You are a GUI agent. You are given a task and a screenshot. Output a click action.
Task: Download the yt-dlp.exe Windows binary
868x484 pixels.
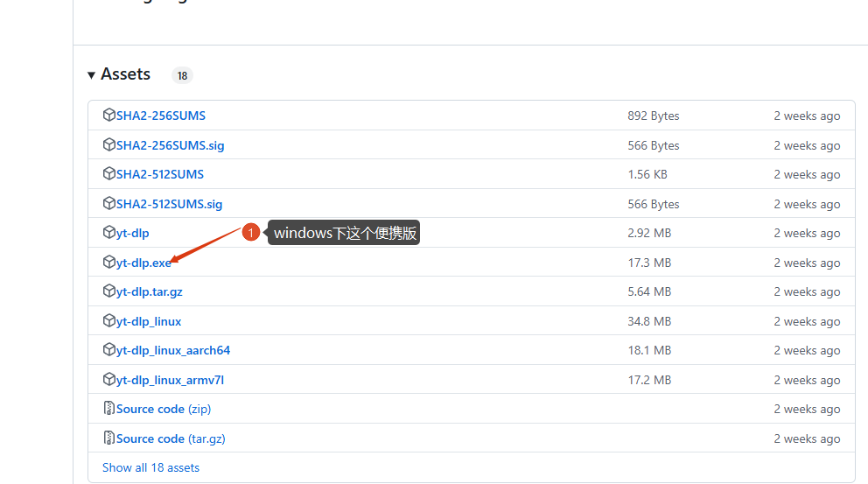click(x=143, y=263)
